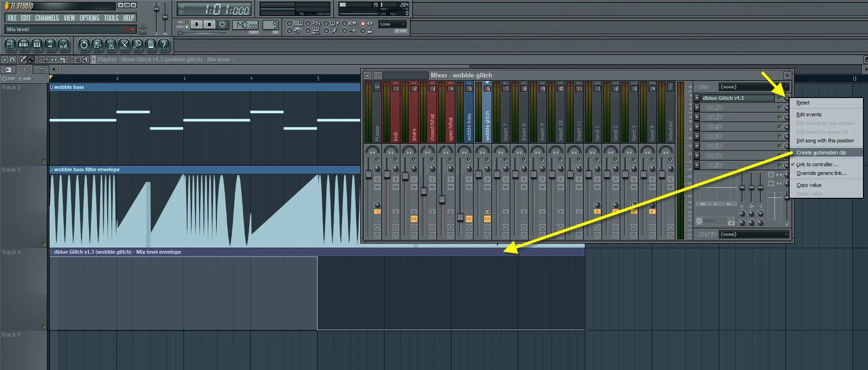Open the mixer window options arrow

pos(368,76)
